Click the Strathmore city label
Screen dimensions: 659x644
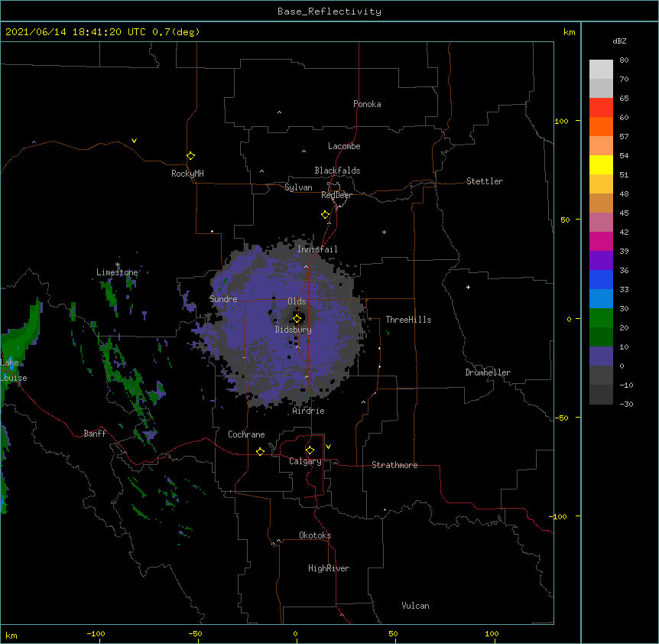click(x=394, y=465)
